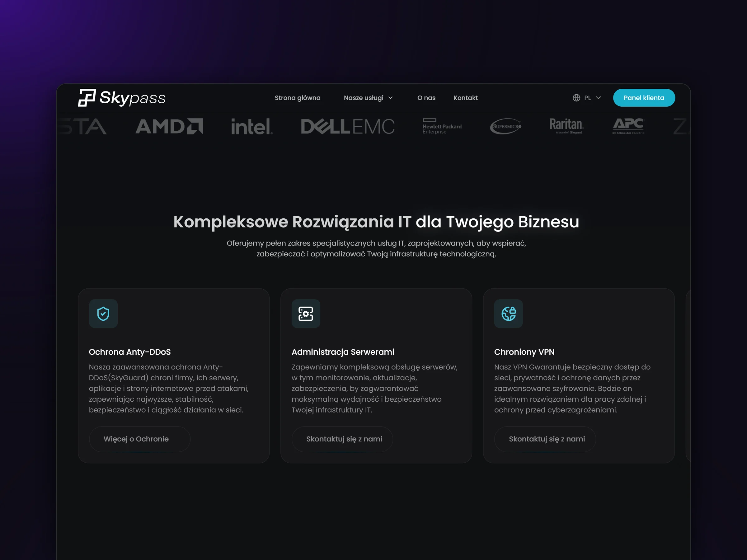Click the server gear icon on Administracja card
Viewport: 747px width, 560px height.
click(306, 314)
